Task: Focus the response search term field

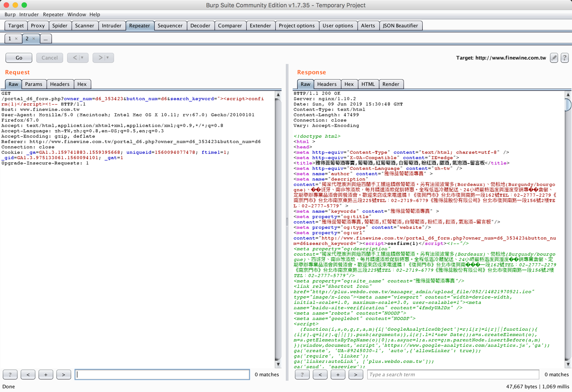Action: 453,375
